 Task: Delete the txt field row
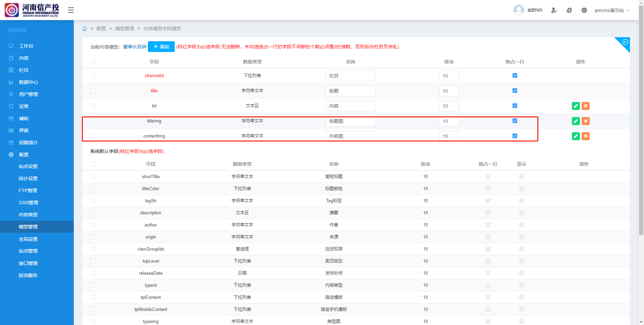click(586, 106)
